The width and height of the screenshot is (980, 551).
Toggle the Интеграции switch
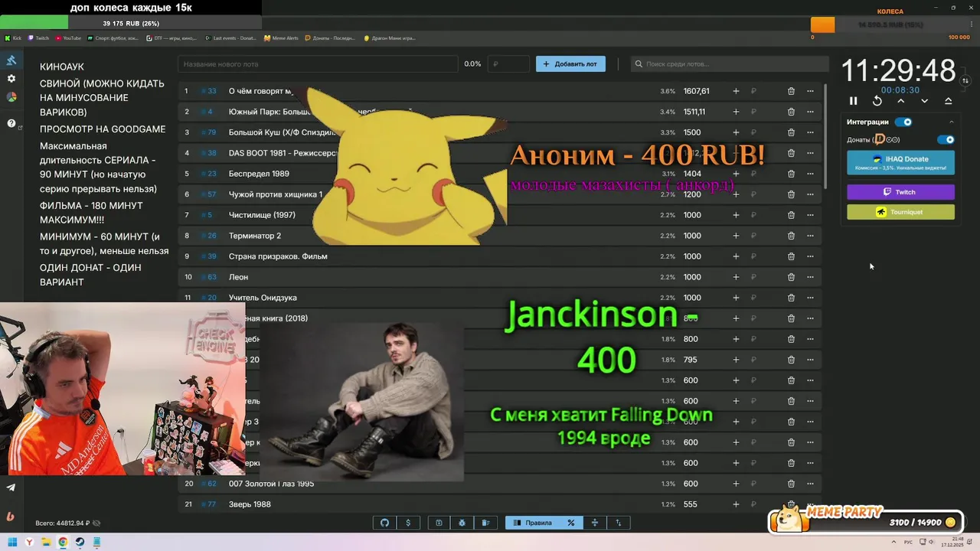904,122
